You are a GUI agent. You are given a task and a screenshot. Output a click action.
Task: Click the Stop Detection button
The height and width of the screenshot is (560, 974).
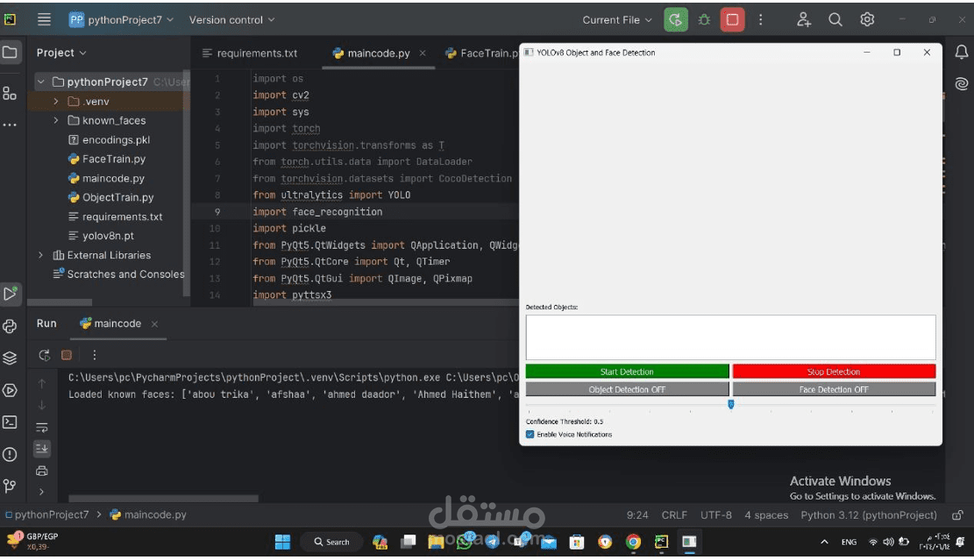834,372
